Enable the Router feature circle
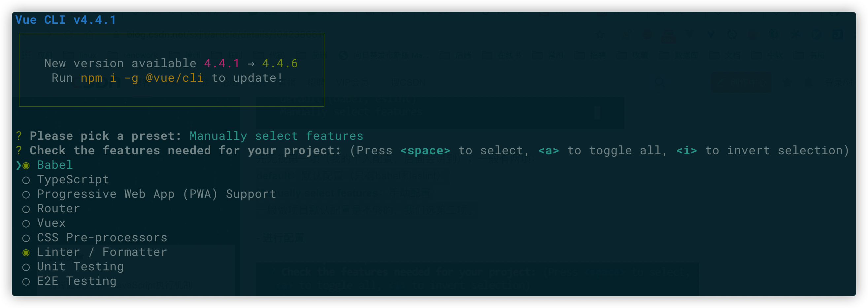Screen dimensions: 868x308 26,209
